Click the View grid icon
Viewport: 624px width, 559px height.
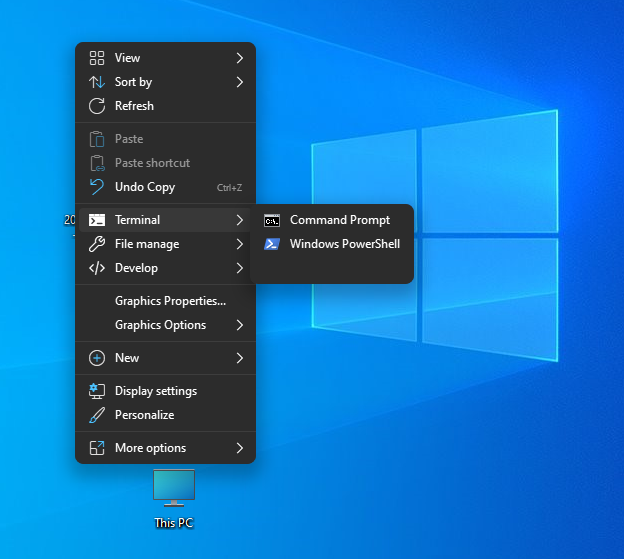(x=97, y=58)
